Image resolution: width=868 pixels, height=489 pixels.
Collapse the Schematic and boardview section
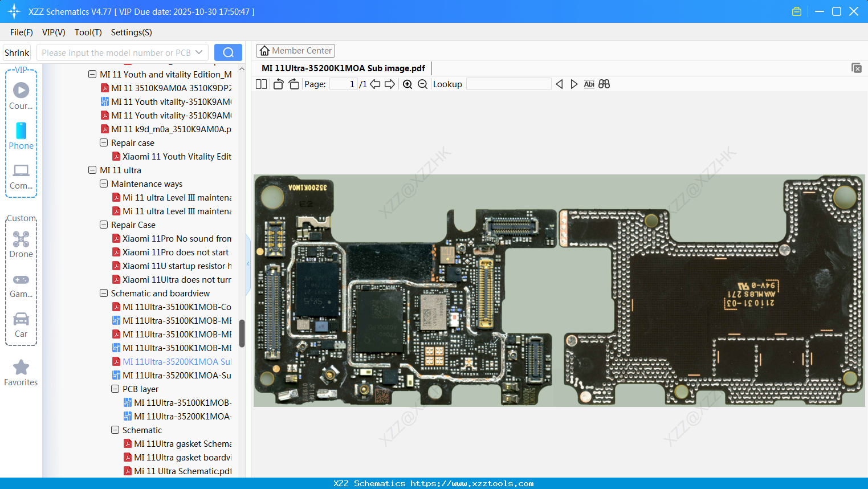point(104,293)
